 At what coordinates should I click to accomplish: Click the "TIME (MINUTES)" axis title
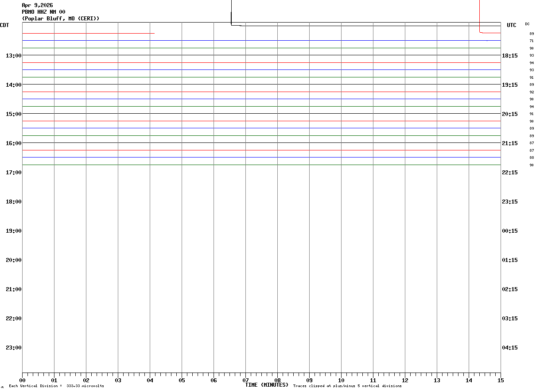pyautogui.click(x=267, y=385)
